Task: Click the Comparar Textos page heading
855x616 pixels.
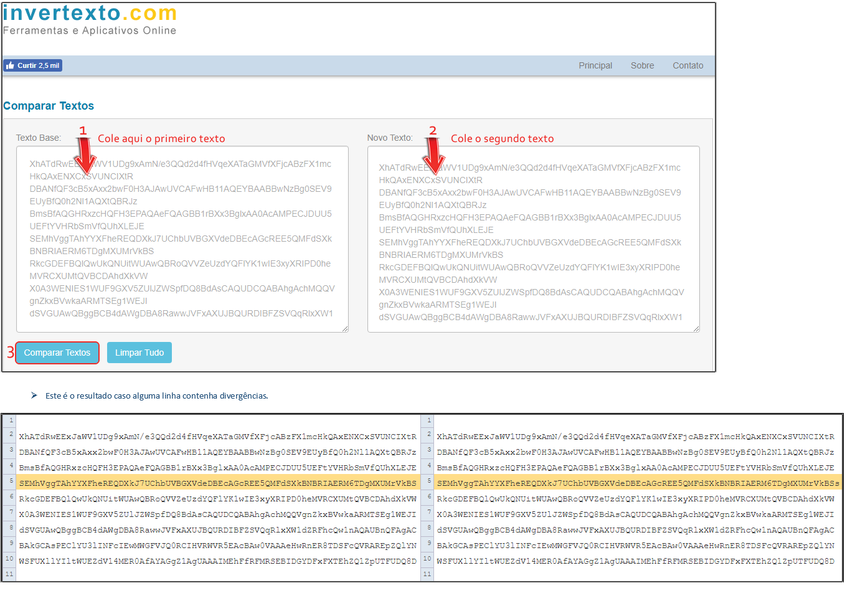Action: pyautogui.click(x=49, y=106)
